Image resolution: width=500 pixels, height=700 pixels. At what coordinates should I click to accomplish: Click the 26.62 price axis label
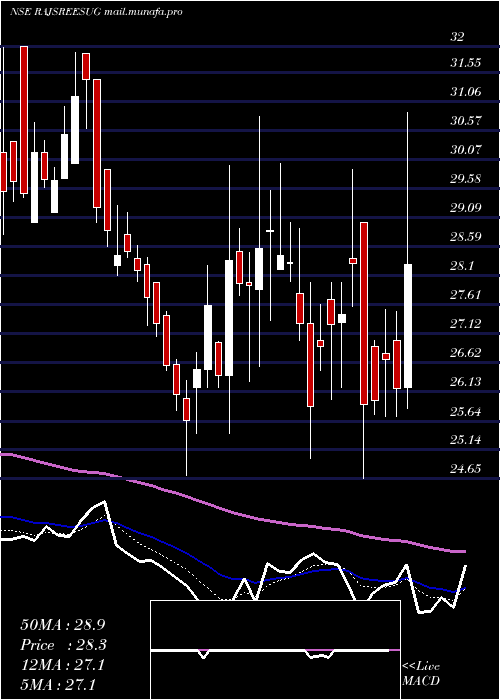coord(465,353)
